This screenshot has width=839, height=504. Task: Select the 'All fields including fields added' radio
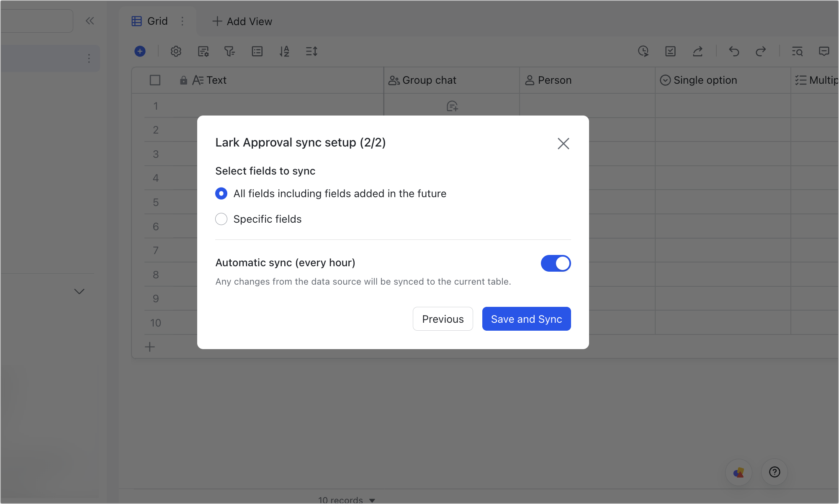click(x=221, y=193)
